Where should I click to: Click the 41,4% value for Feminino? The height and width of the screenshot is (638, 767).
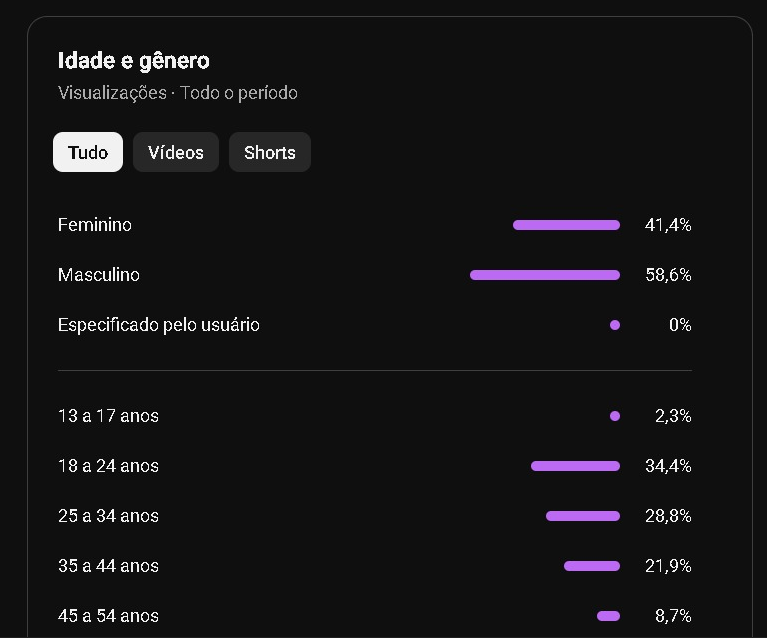click(x=668, y=225)
